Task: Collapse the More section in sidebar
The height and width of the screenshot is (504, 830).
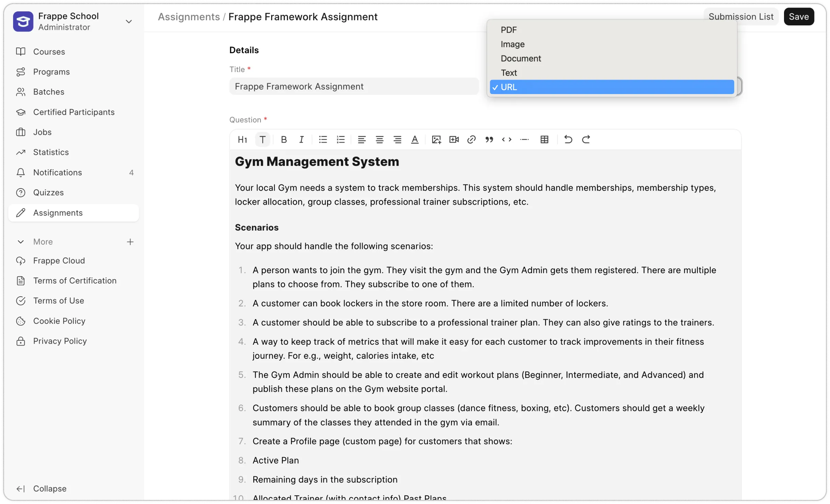Action: 20,242
